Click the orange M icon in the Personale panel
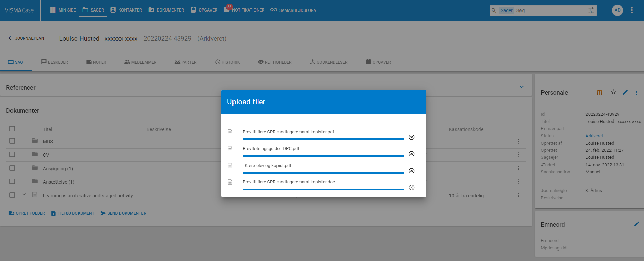The width and height of the screenshot is (644, 261). coord(599,92)
